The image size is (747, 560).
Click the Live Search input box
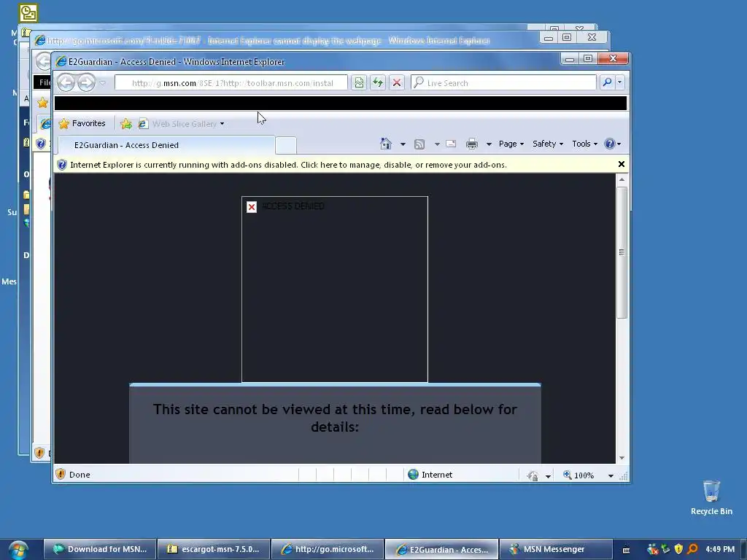503,83
